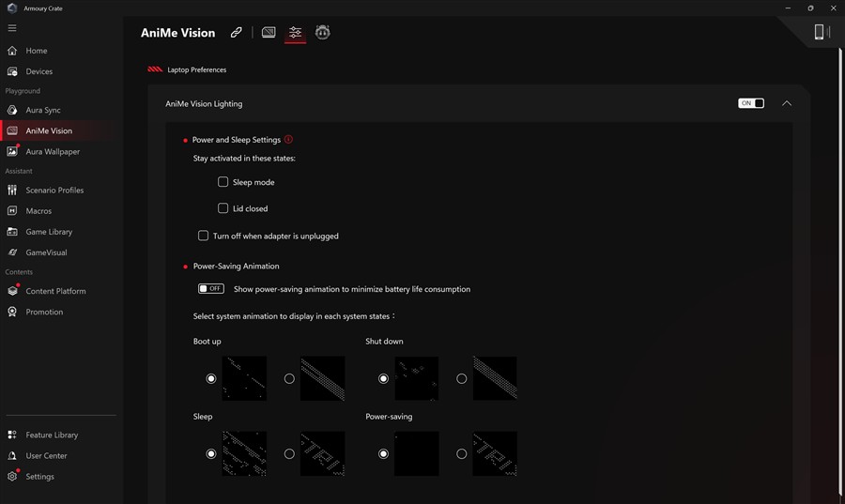
Task: Enable the Sleep mode checkbox
Action: [223, 182]
